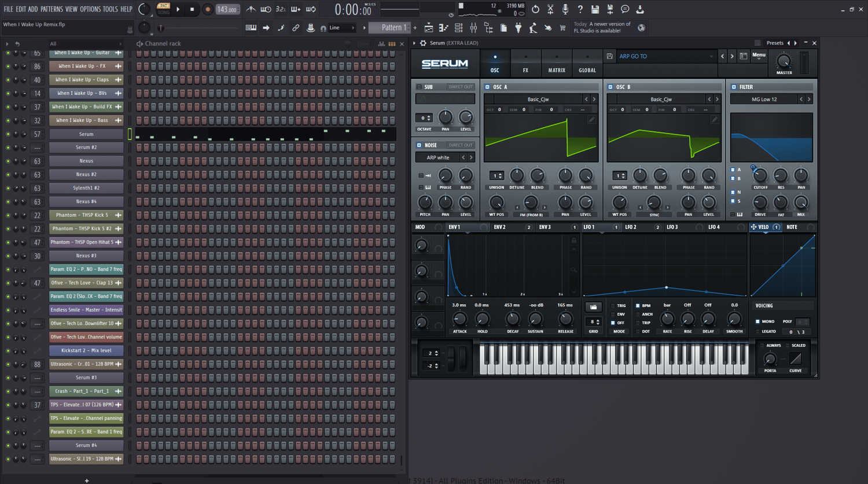Click the stop playback button

[x=192, y=9]
